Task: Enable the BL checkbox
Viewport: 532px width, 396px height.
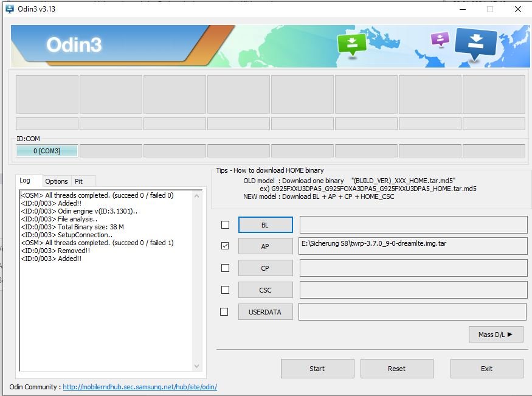Action: [x=225, y=224]
